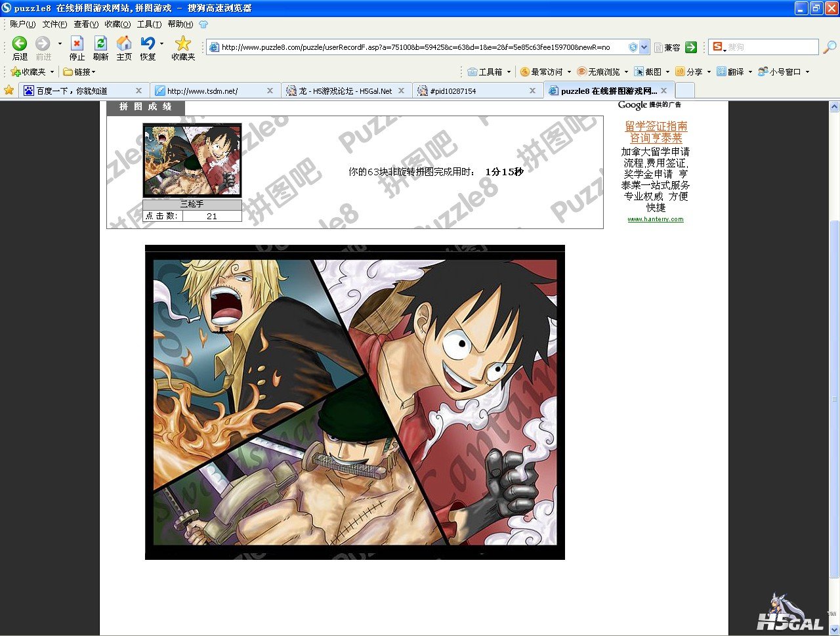Viewport: 840px width, 636px height.
Task: Open a new tab with the blank tab button
Action: (x=684, y=91)
